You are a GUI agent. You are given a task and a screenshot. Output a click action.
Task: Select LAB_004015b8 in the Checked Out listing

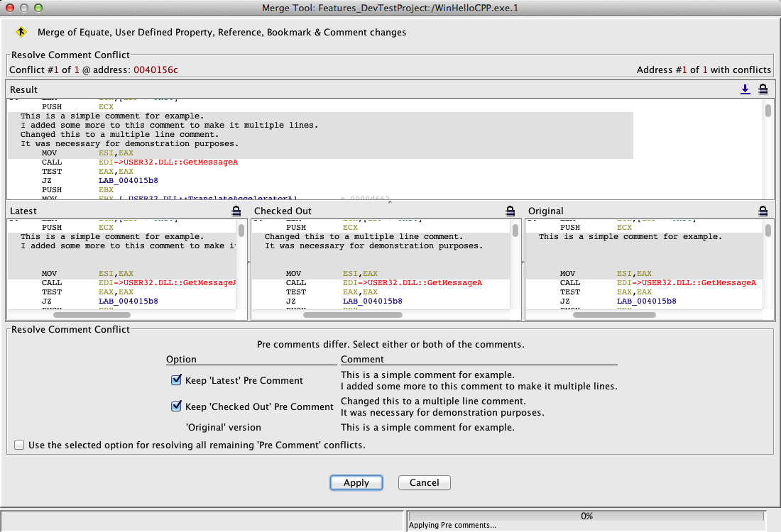click(x=372, y=301)
